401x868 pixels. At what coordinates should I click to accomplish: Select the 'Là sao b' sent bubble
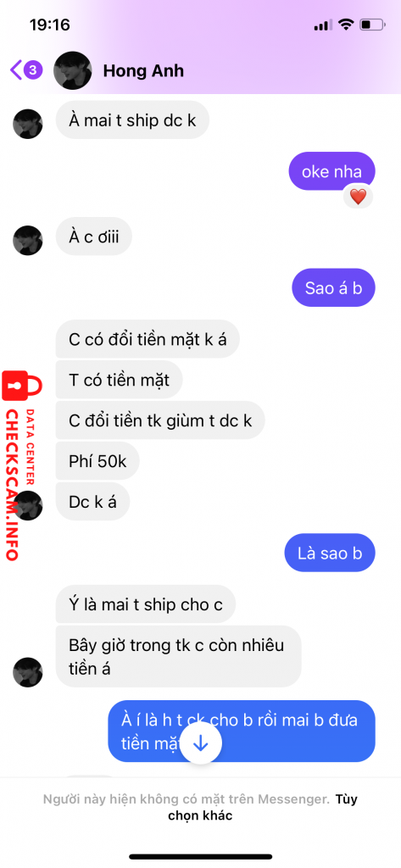330,553
